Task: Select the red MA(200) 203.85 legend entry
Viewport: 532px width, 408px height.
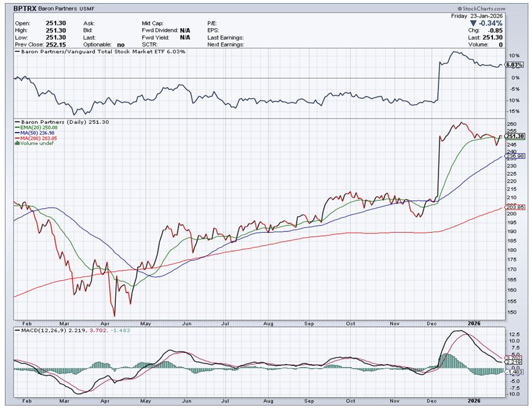Action: coord(38,139)
